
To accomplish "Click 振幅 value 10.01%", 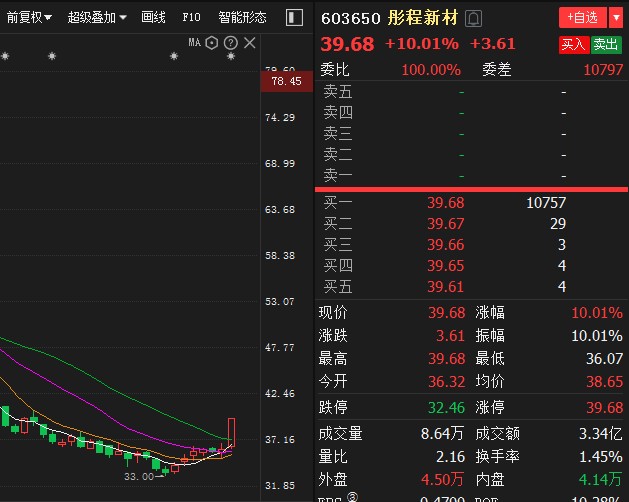I will 597,335.
